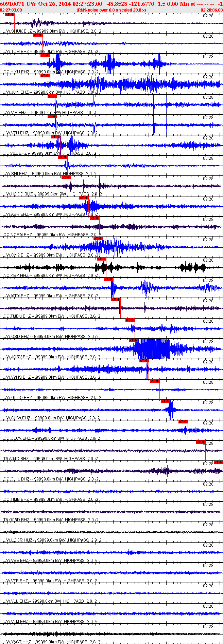Select the TA.G05D BHZ station label
The image size is (223, 644).
coord(17,520)
